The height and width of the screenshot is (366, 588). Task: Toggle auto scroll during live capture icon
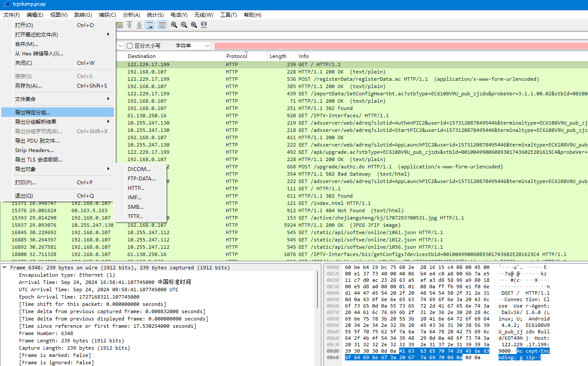point(150,25)
